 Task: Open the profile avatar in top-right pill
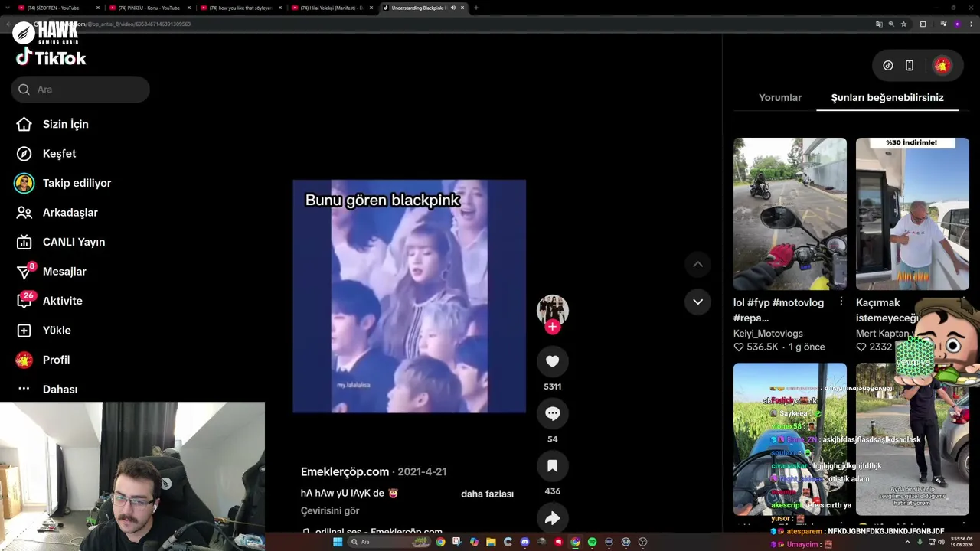[x=942, y=66]
